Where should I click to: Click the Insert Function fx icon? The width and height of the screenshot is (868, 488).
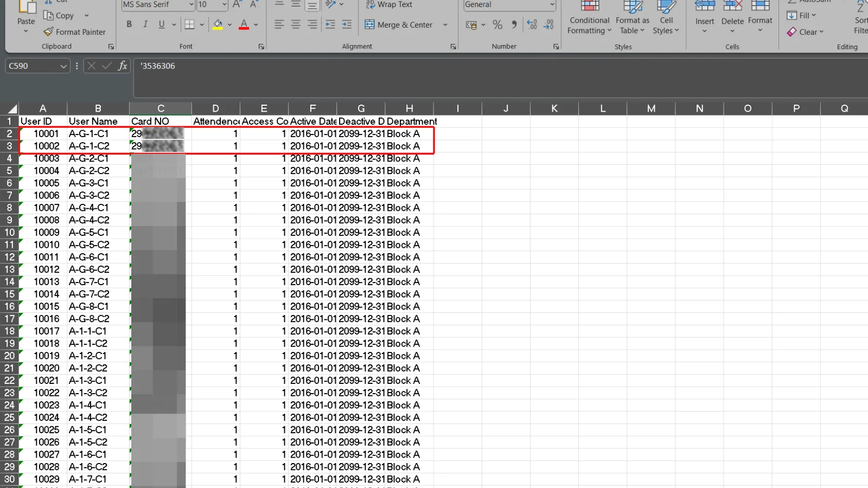pyautogui.click(x=123, y=66)
